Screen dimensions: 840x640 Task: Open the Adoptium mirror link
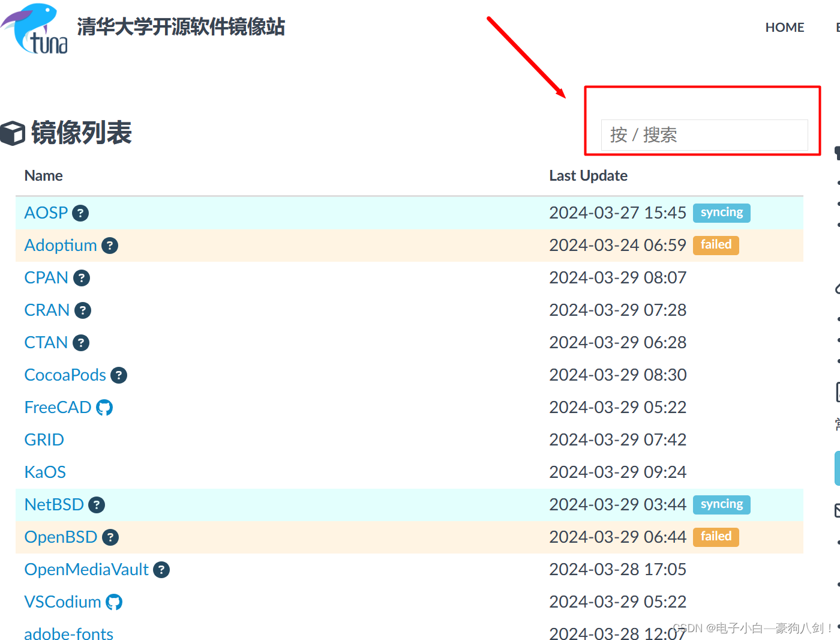[x=61, y=245]
